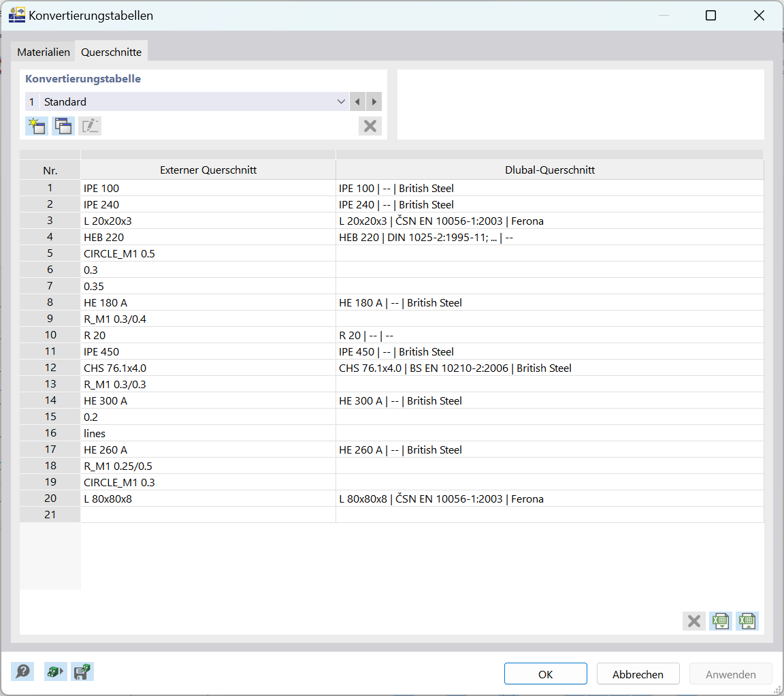Image resolution: width=784 pixels, height=696 pixels.
Task: Copy the current conversion table
Action: coord(63,126)
